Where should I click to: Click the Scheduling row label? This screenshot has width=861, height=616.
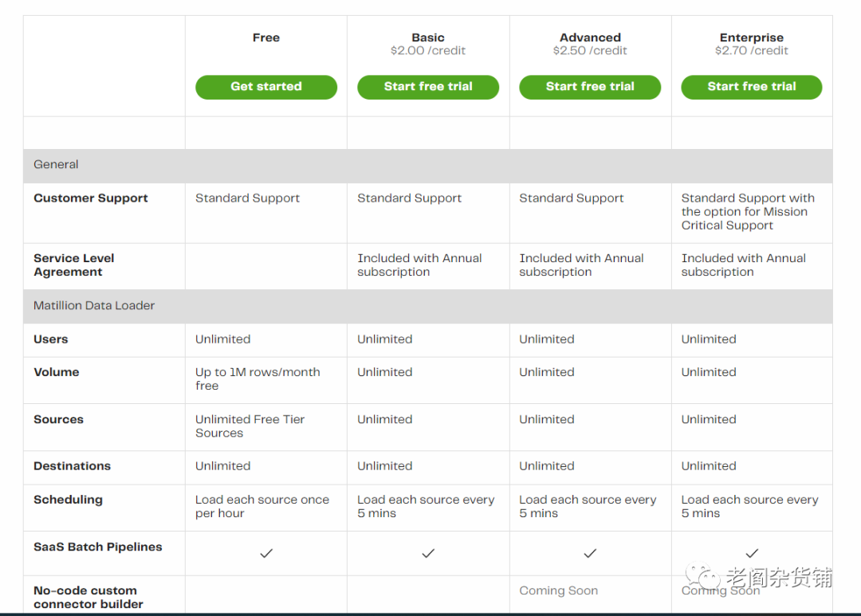(68, 500)
